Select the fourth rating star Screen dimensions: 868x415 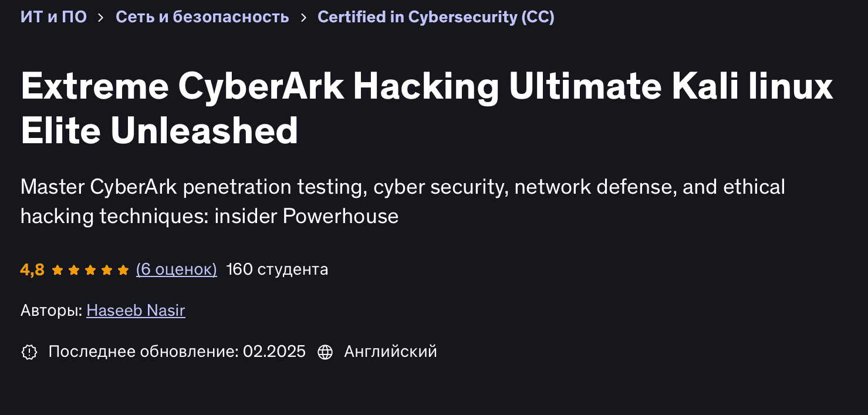click(x=107, y=269)
